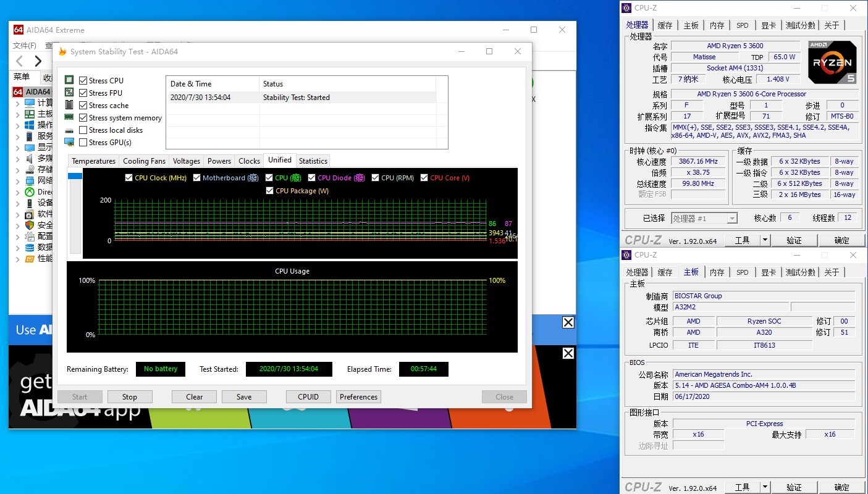Click the server tower icon in AIDA64 tree

tap(30, 136)
